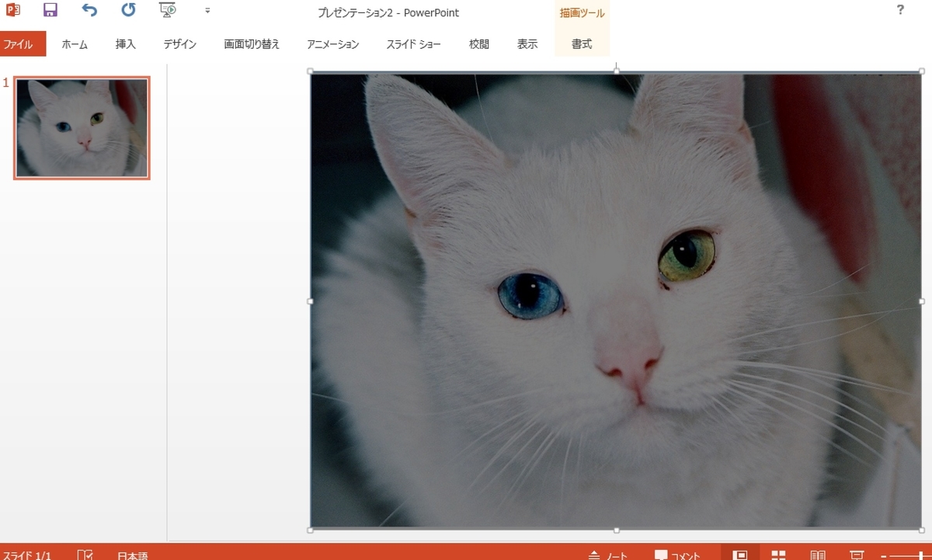The height and width of the screenshot is (560, 932).
Task: Undo the last action
Action: [89, 10]
